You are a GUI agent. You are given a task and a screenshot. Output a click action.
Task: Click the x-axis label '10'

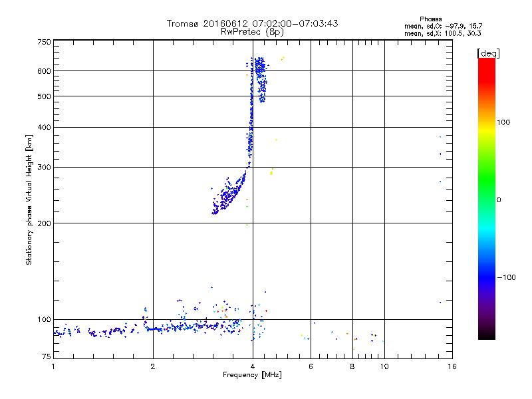384,366
